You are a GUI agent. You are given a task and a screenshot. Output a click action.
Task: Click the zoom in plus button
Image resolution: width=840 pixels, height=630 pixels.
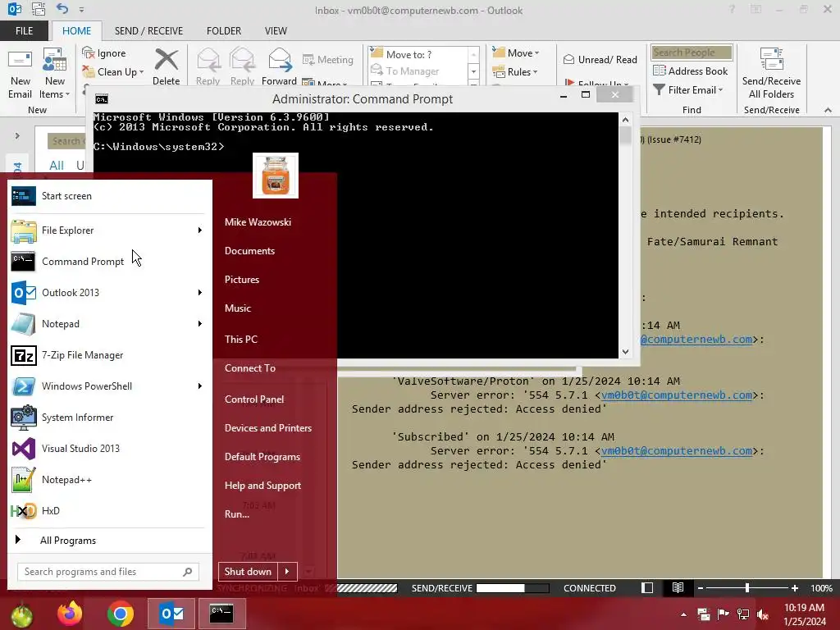click(795, 587)
